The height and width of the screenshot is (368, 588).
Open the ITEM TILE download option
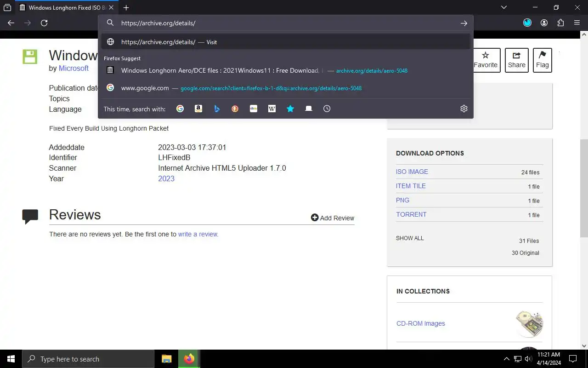coord(411,186)
